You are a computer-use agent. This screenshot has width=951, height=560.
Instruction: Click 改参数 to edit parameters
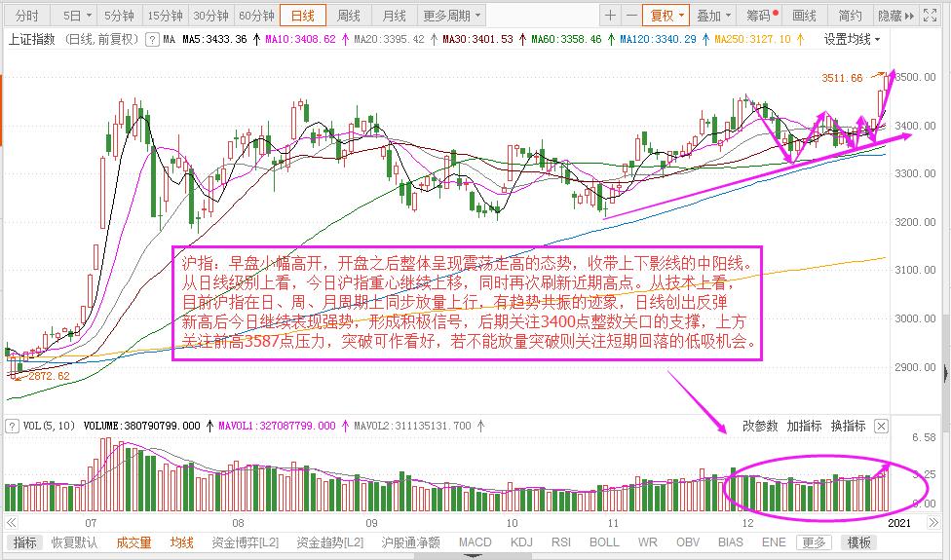point(760,426)
